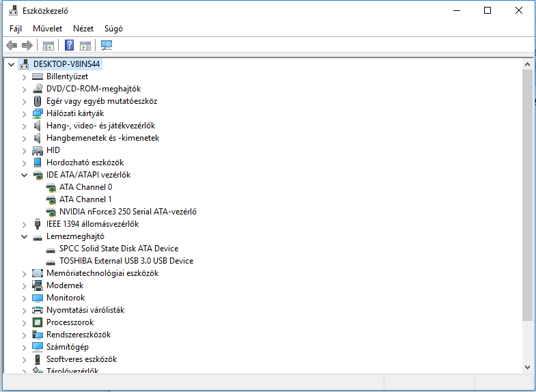Click the HID device icon
The height and width of the screenshot is (392, 536).
pyautogui.click(x=38, y=151)
